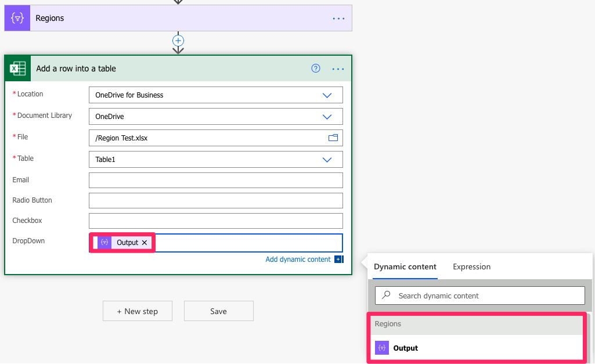Click the Excel icon on the Add a row action

(x=17, y=68)
